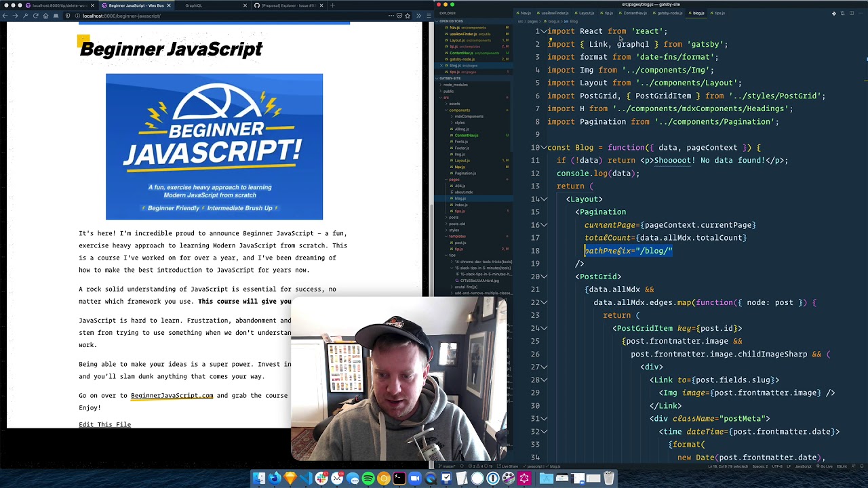Fold the map callback at line 22

tap(544, 302)
